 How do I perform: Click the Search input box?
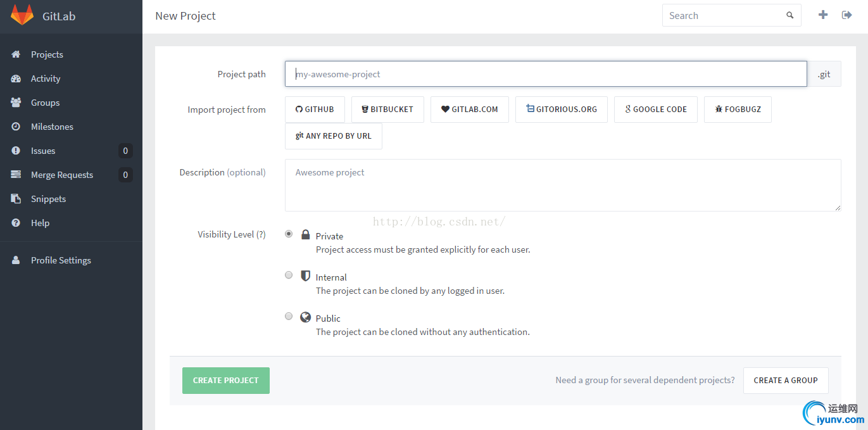coord(731,16)
